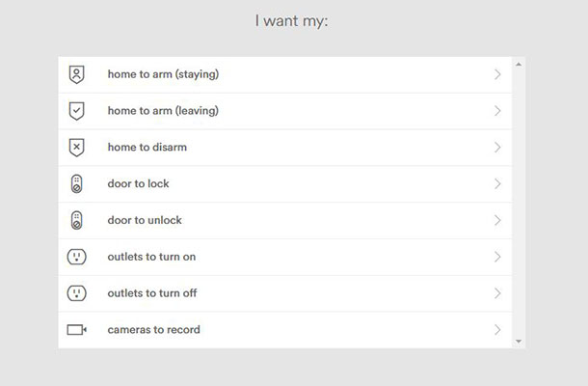Pick "cameras to record" label
This screenshot has width=588, height=386.
154,330
